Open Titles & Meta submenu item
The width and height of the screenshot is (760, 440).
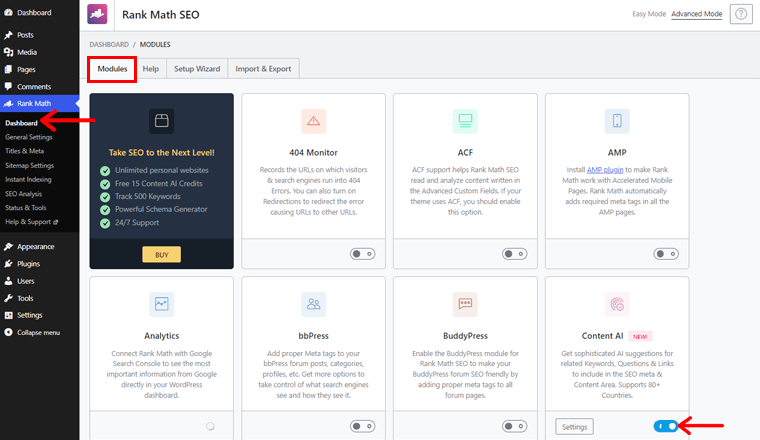coord(24,151)
